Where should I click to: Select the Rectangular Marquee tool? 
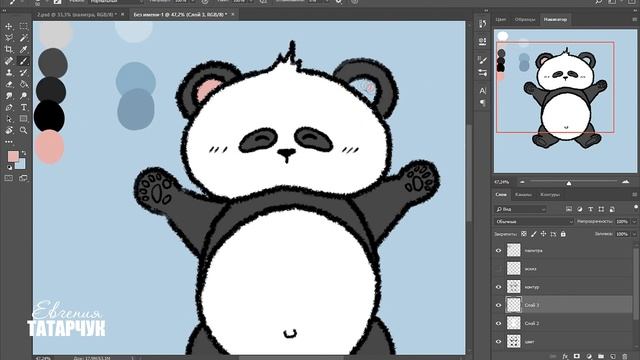tap(23, 27)
